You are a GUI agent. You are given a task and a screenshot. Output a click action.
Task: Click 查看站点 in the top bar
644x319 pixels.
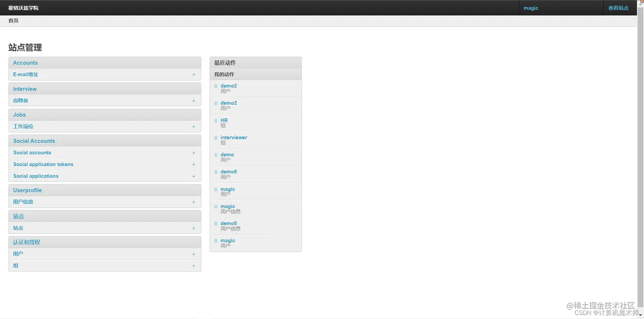(618, 8)
